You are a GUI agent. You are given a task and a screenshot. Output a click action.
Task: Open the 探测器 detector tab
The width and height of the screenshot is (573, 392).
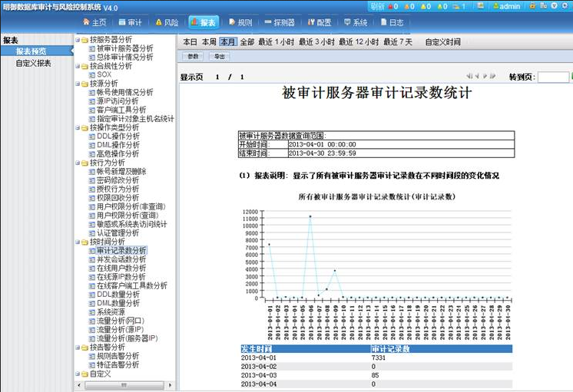point(280,22)
